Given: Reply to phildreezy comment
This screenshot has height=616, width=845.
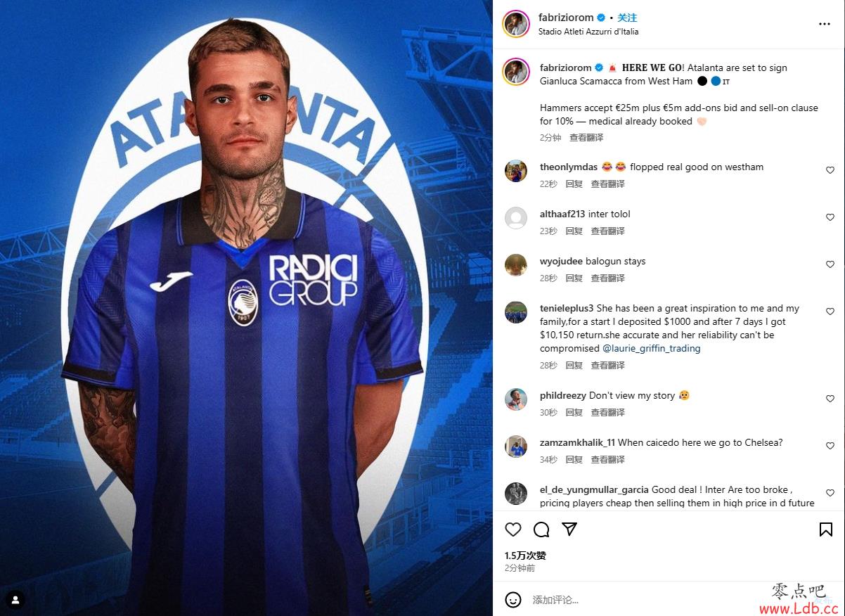Looking at the screenshot, I should click(574, 413).
